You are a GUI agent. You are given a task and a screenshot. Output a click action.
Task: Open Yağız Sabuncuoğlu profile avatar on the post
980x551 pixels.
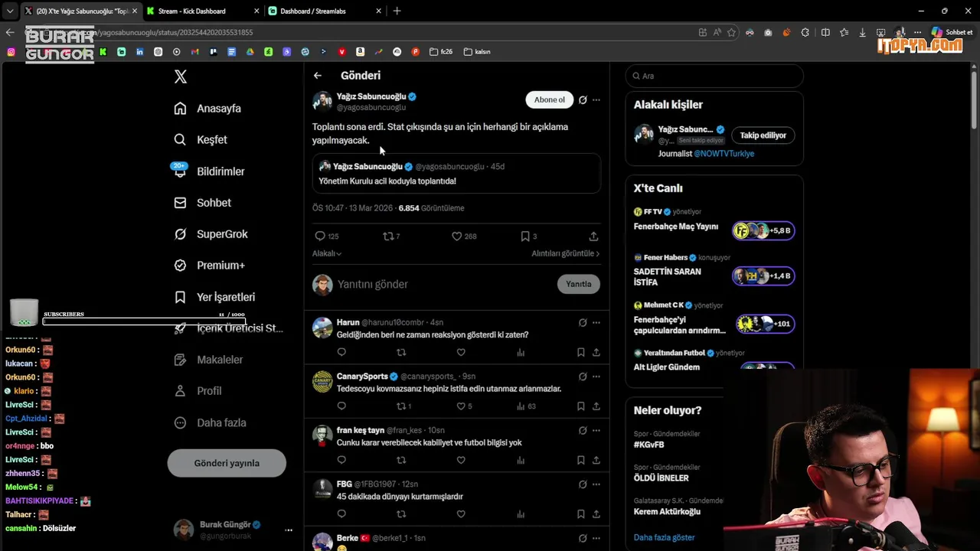point(323,101)
